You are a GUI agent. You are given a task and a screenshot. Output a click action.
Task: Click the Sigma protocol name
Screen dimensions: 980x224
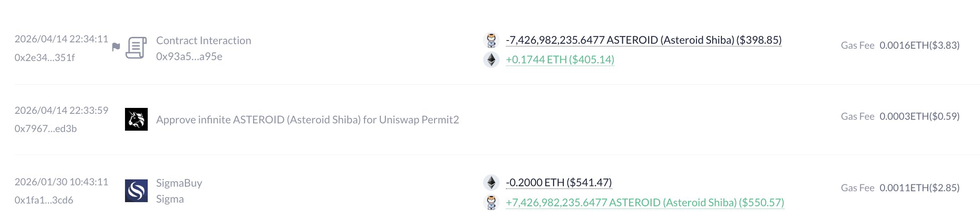[x=170, y=199]
